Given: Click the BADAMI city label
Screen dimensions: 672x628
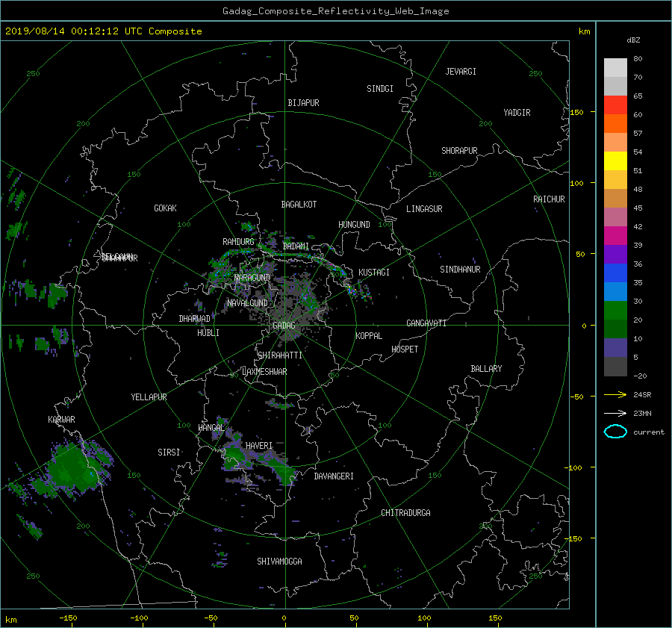Looking at the screenshot, I should click(296, 246).
